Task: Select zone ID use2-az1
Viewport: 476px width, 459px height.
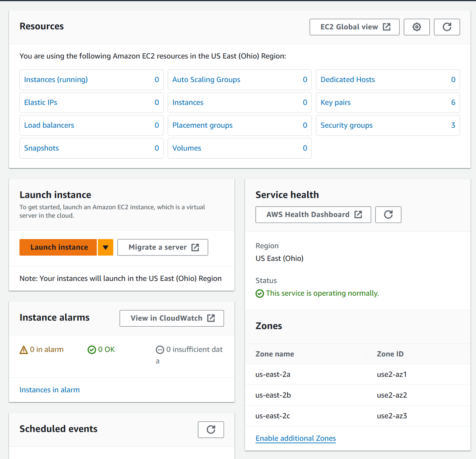Action: click(392, 374)
